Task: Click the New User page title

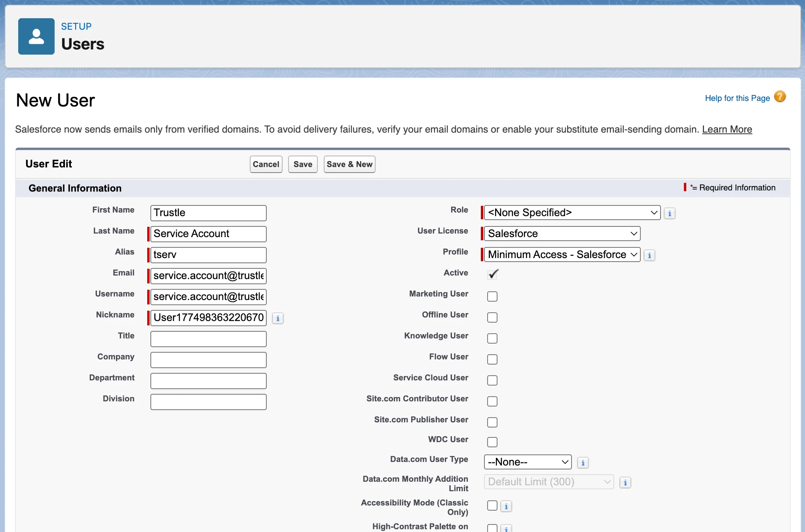Action: [x=55, y=100]
